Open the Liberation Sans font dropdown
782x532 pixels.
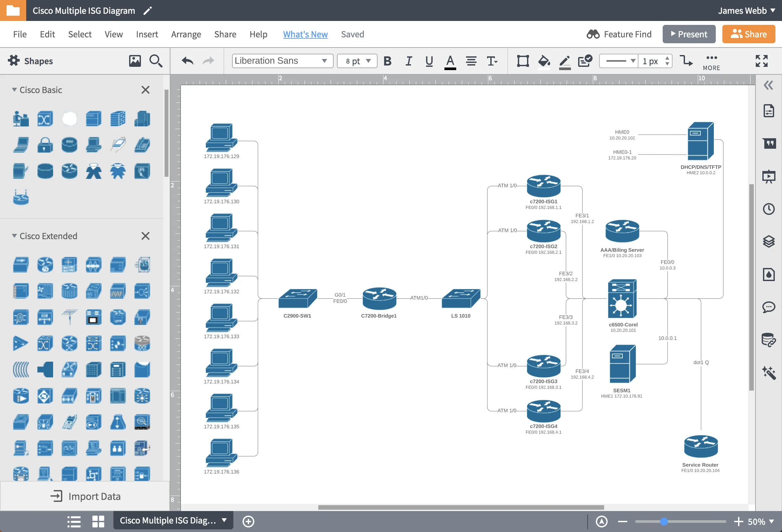point(282,61)
